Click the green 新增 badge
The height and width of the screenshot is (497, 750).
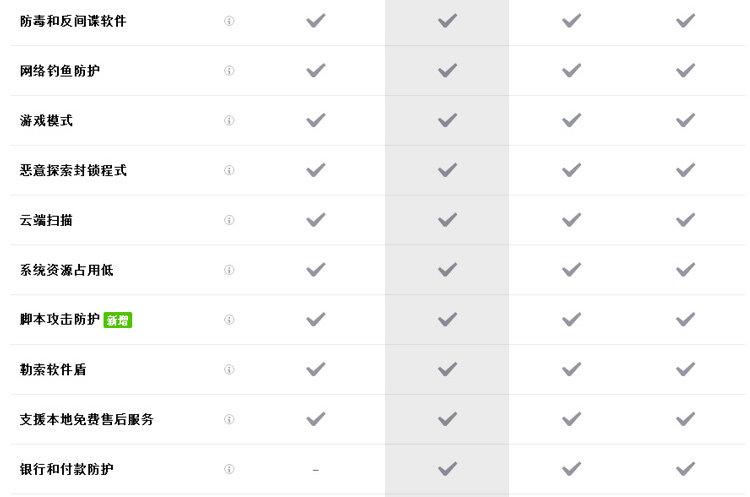click(x=118, y=320)
